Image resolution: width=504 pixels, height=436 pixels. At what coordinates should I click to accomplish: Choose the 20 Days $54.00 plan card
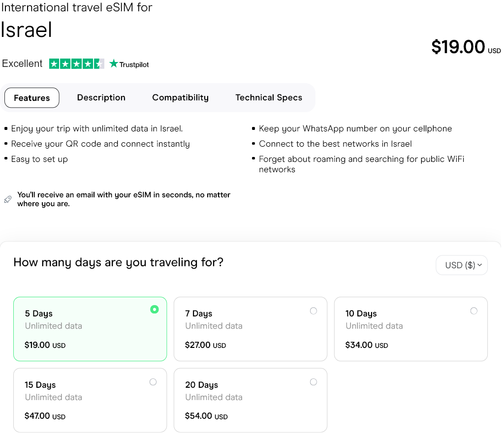250,400
